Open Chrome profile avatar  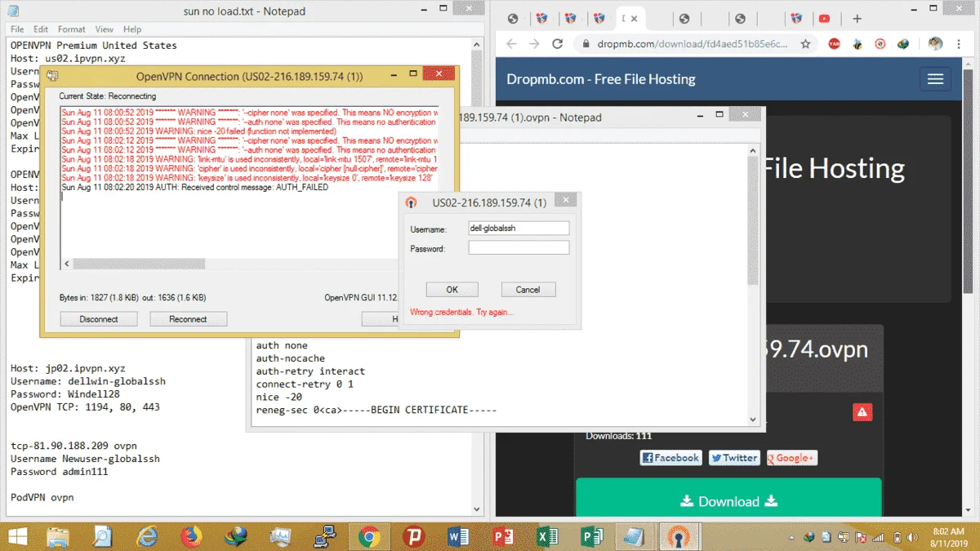coord(936,44)
